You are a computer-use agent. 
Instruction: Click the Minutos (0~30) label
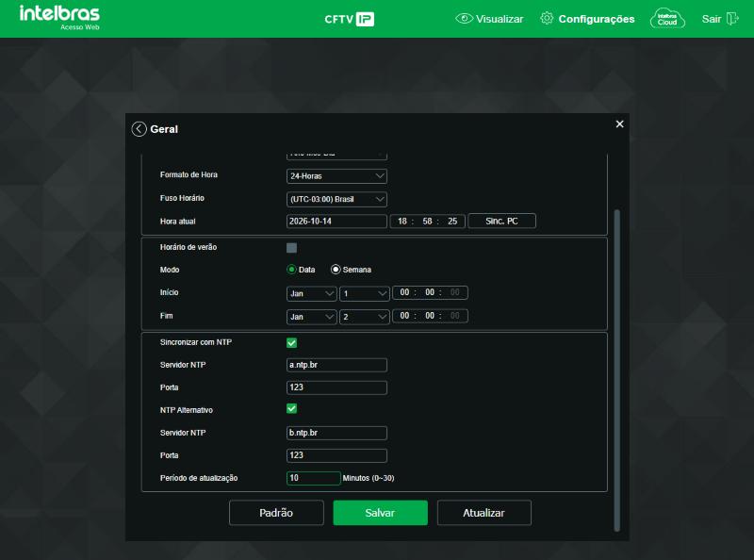tap(369, 478)
